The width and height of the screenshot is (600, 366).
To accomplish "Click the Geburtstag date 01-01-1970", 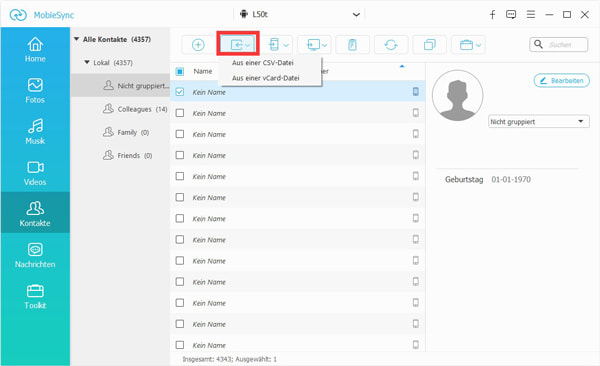I will 511,179.
